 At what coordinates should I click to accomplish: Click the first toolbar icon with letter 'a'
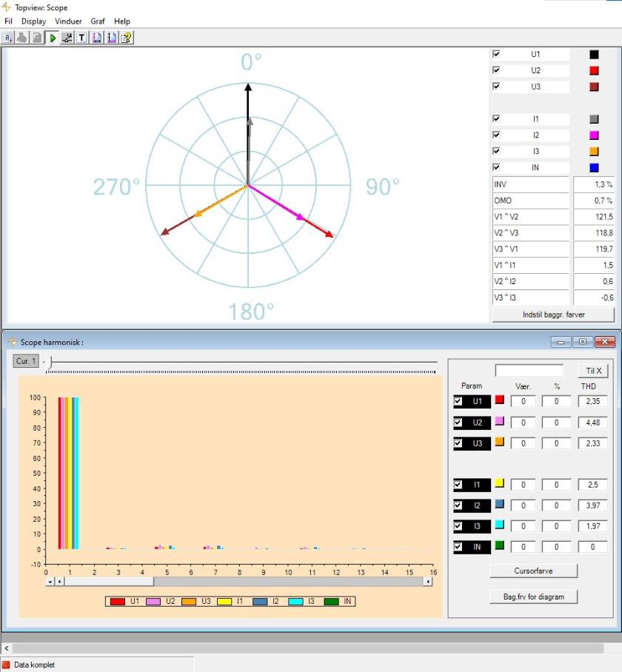point(7,38)
